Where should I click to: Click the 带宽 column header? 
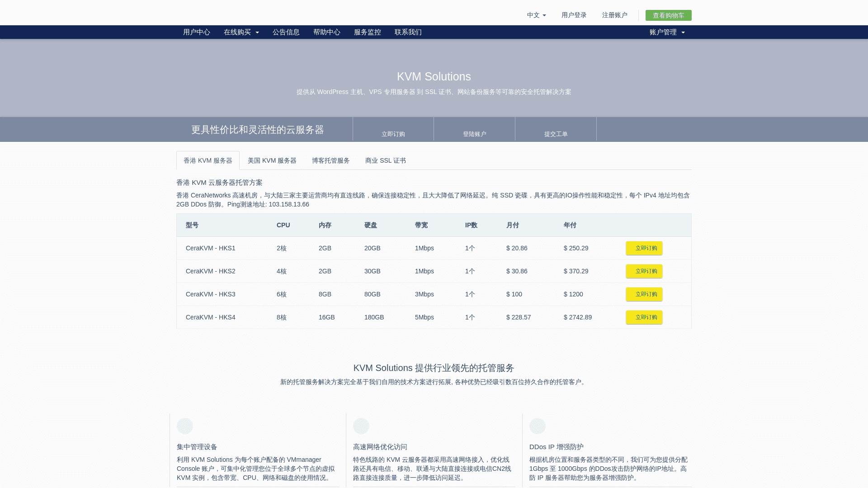tap(421, 225)
